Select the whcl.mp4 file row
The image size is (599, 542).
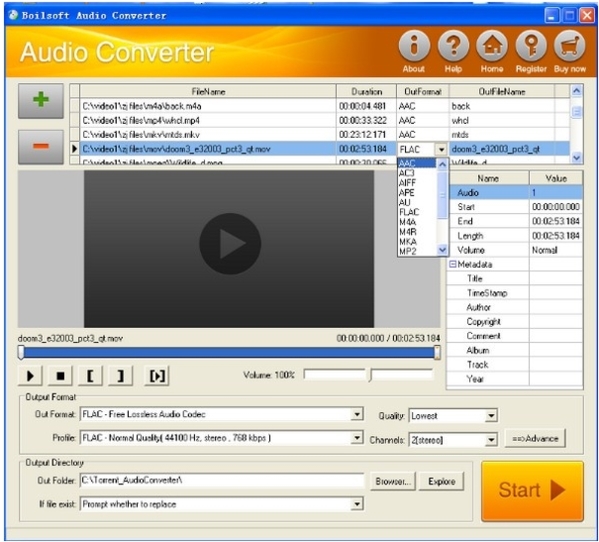(x=319, y=120)
